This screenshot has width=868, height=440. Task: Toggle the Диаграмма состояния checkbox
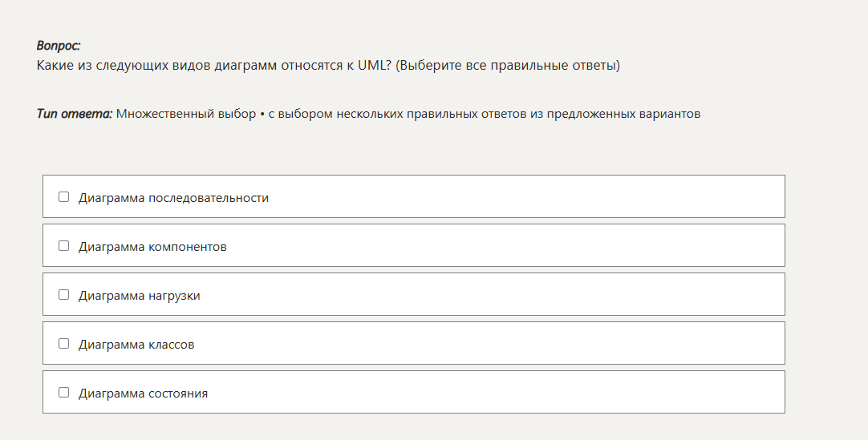(x=63, y=392)
